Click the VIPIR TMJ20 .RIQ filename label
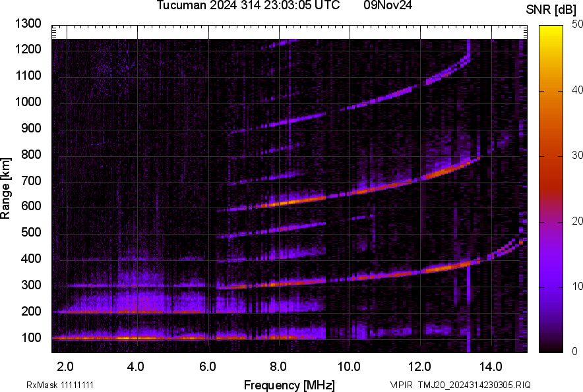The width and height of the screenshot is (583, 392). tap(460, 385)
